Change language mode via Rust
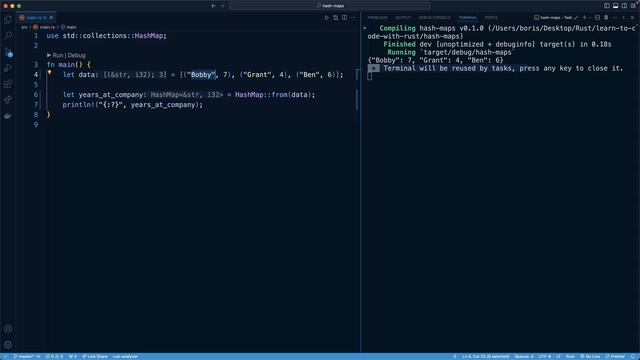This screenshot has height=360, width=640. tap(570, 356)
